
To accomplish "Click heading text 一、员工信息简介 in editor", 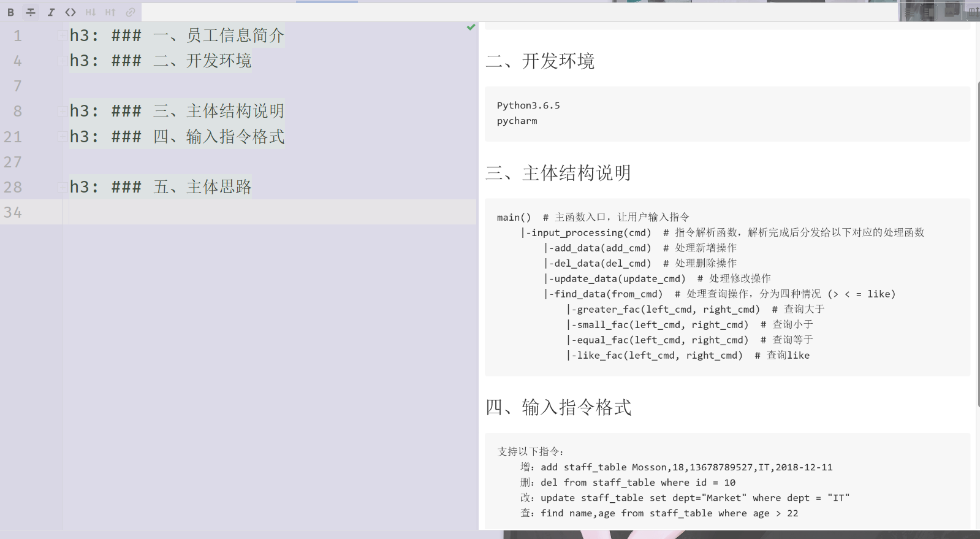I will pos(219,36).
